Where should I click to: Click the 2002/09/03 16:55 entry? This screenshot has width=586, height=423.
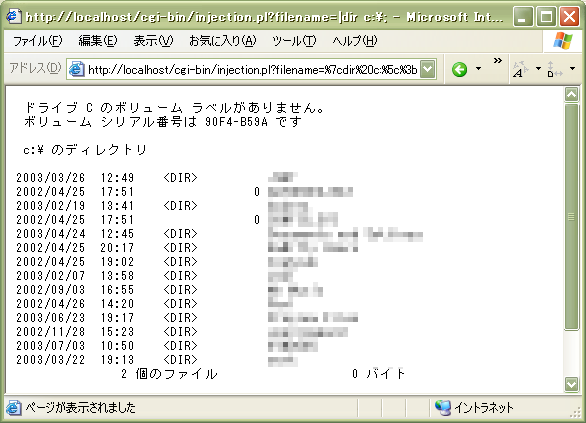point(169,290)
